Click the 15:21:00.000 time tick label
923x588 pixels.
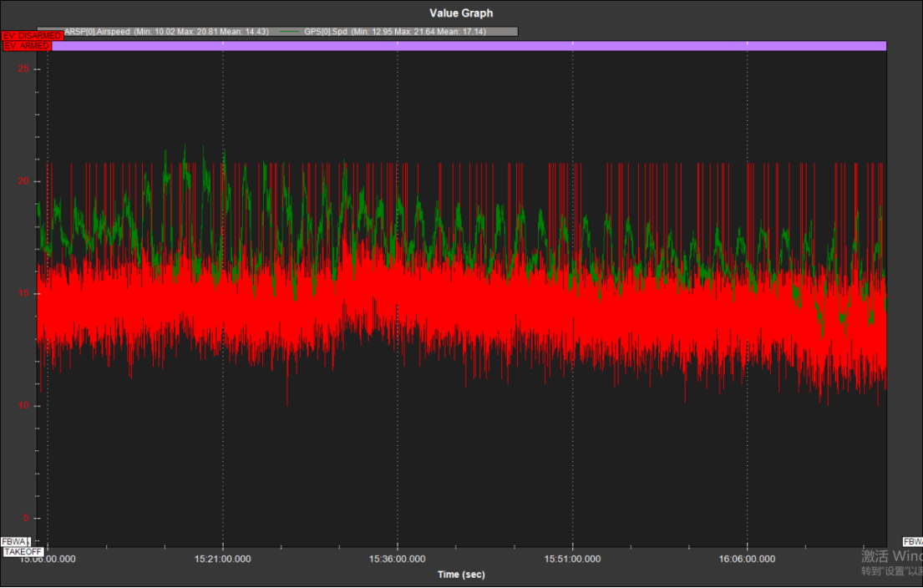coord(222,559)
